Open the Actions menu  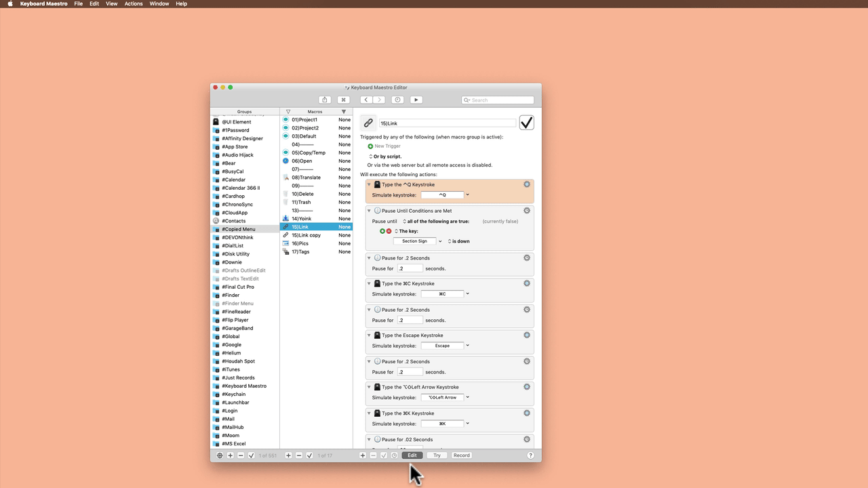pyautogui.click(x=134, y=3)
